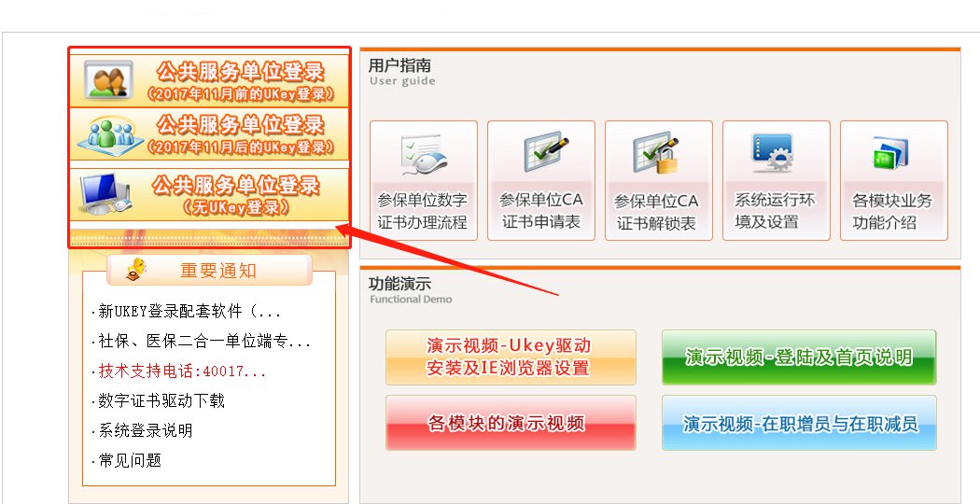Image resolution: width=980 pixels, height=504 pixels.
Task: Choose 公共服务单位登录 (无UKey登录)
Action: 209,194
